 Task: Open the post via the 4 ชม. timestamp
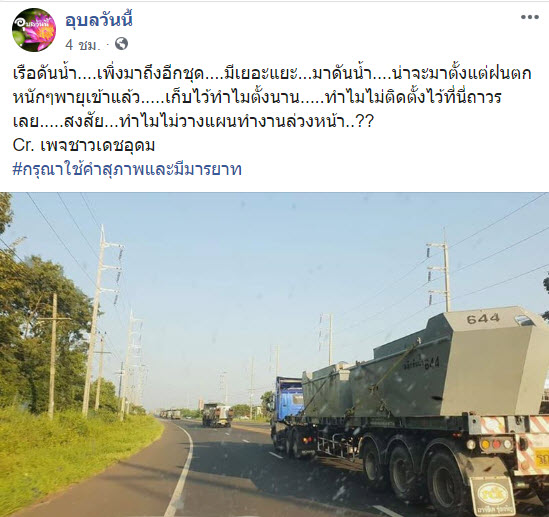[83, 45]
